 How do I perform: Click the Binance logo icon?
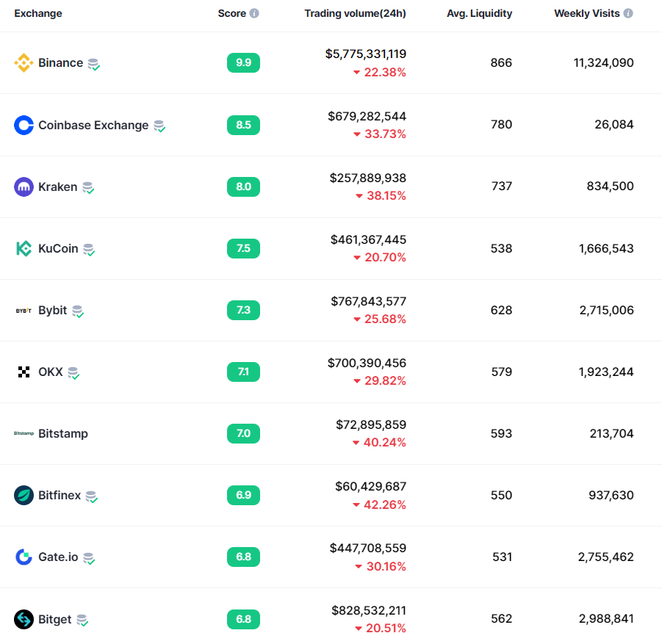(24, 63)
